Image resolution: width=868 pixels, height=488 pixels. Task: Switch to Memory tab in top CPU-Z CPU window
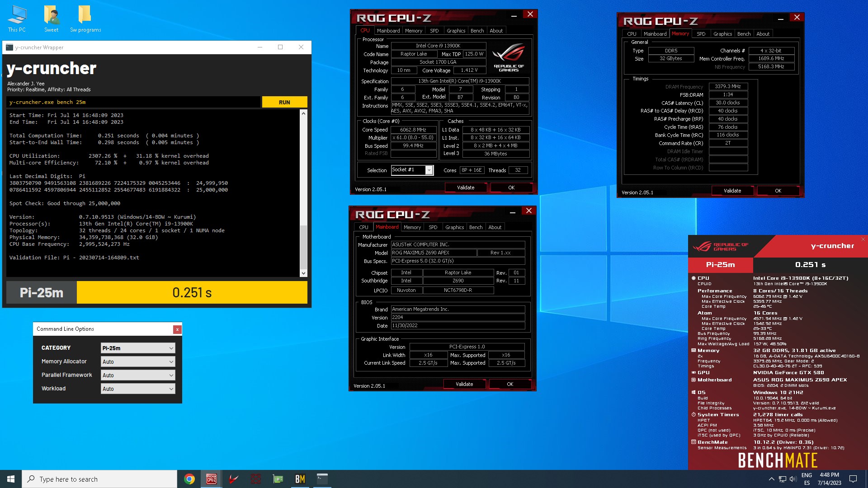414,31
